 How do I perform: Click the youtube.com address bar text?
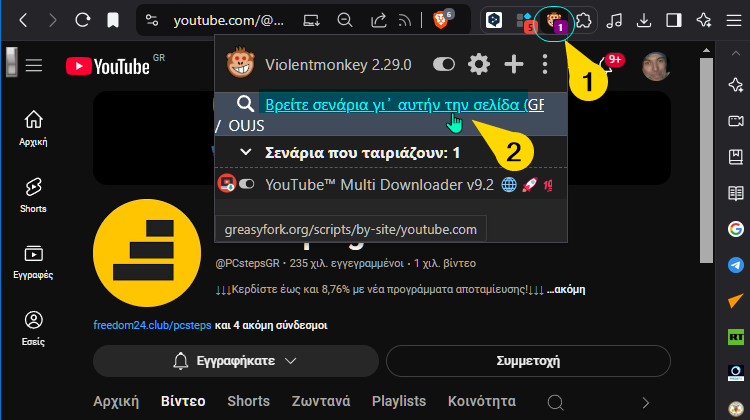[x=229, y=21]
